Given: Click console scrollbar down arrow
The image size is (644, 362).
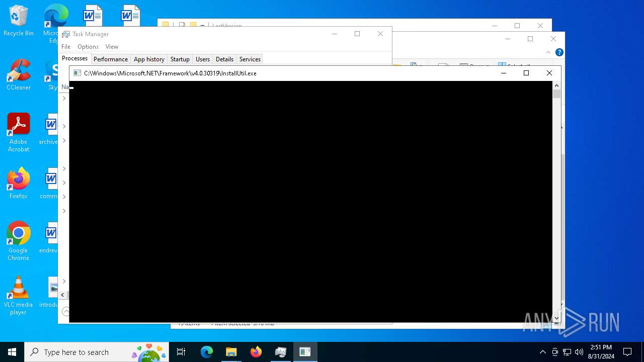Looking at the screenshot, I should click(556, 318).
